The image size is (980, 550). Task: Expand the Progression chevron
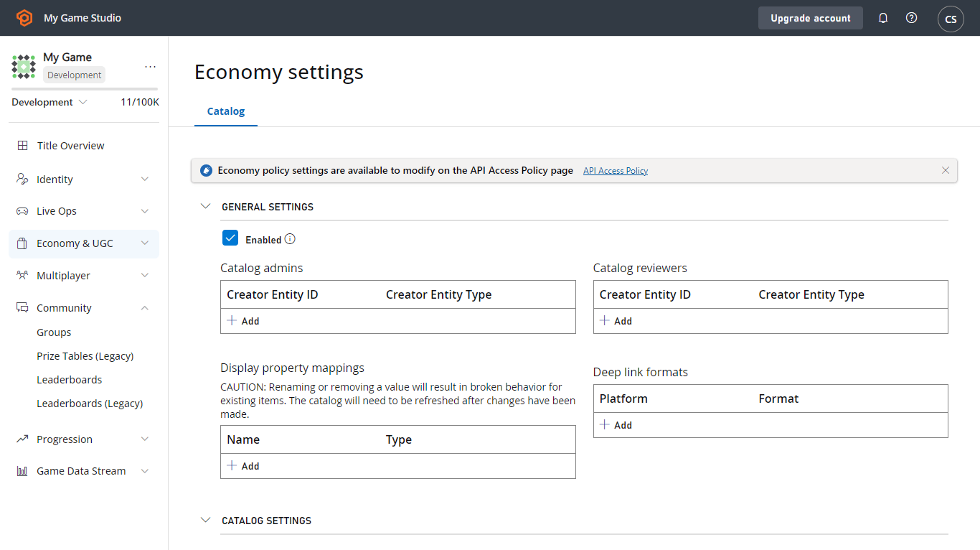tap(145, 439)
